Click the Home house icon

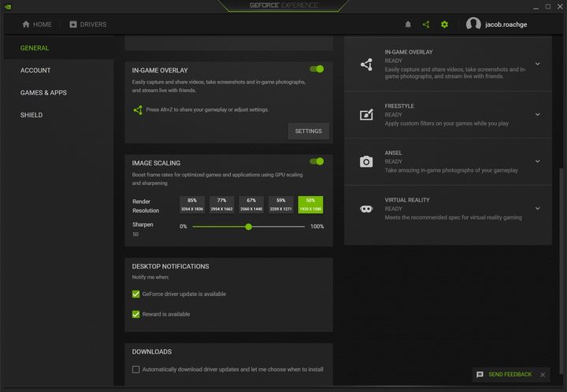click(x=26, y=24)
